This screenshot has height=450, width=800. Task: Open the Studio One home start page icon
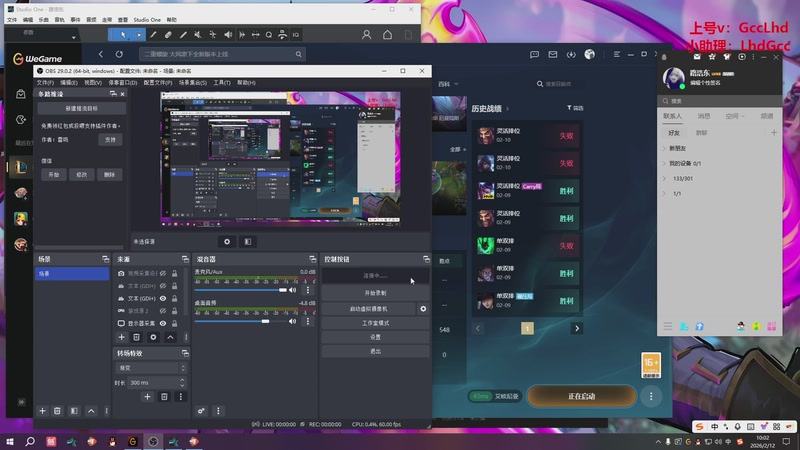[x=388, y=35]
